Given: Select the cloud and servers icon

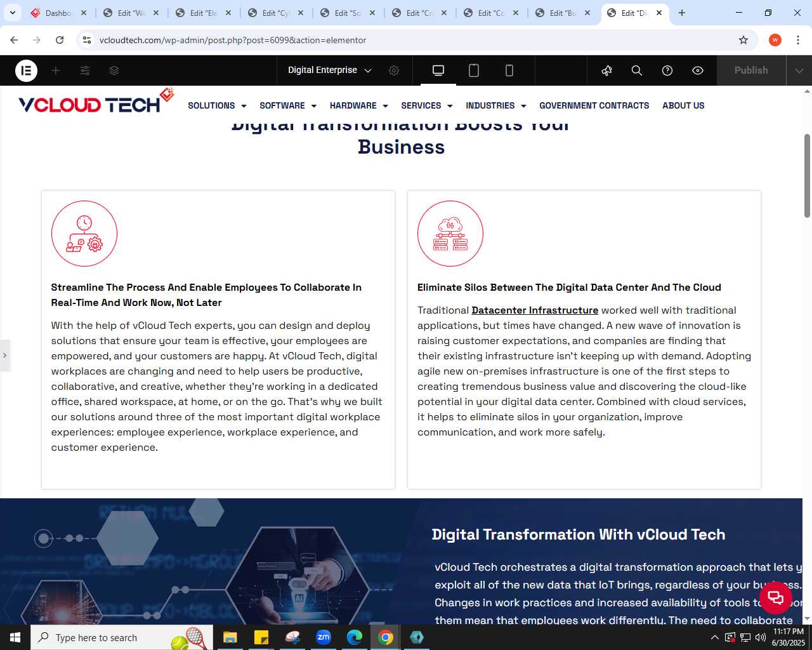Looking at the screenshot, I should coord(450,234).
